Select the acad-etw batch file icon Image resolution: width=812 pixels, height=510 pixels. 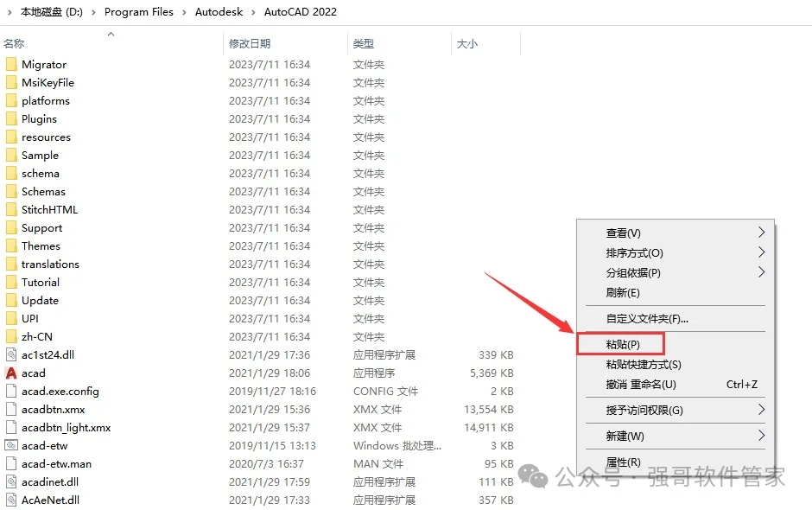tap(11, 445)
